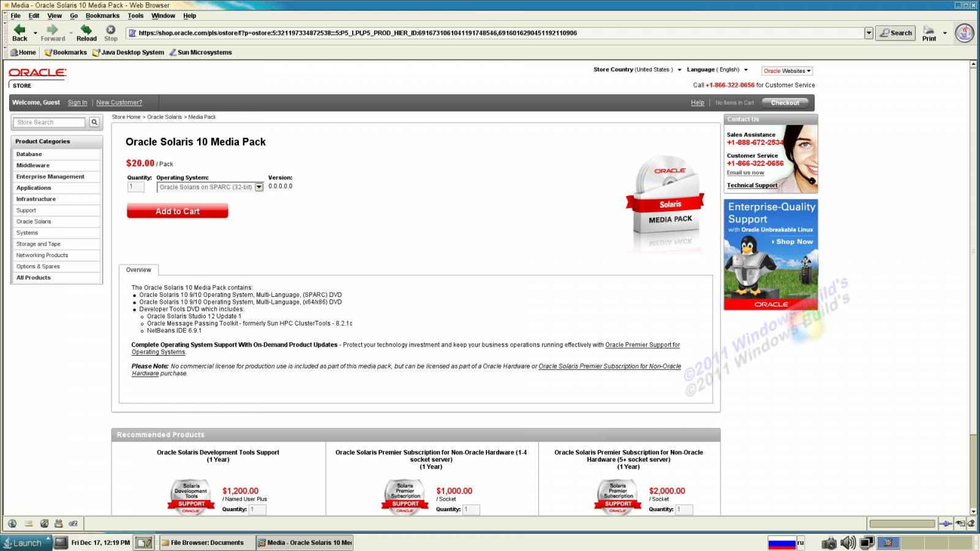Open the Window menu
Viewport: 980px width, 551px height.
click(x=163, y=16)
